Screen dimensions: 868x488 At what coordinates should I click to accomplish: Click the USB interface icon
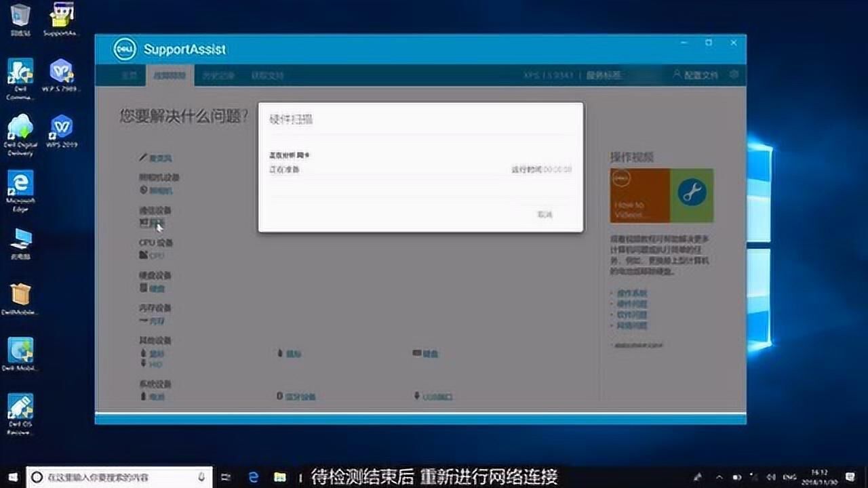pos(416,396)
